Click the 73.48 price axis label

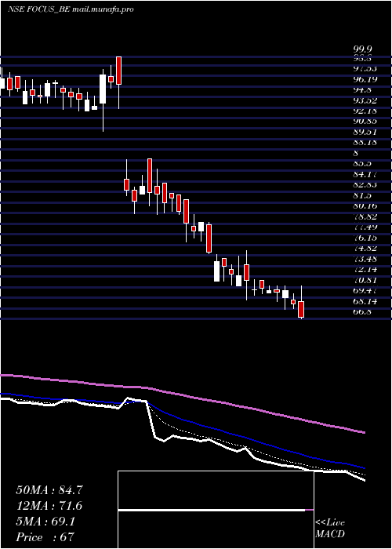[365, 258]
